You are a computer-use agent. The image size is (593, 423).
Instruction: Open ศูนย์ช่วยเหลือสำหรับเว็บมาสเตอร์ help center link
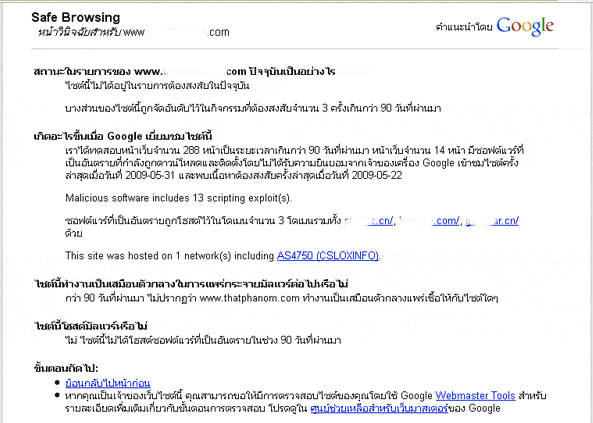point(379,408)
